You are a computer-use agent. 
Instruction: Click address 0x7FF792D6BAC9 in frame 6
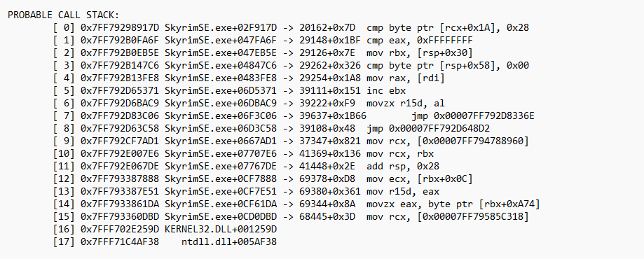click(121, 104)
